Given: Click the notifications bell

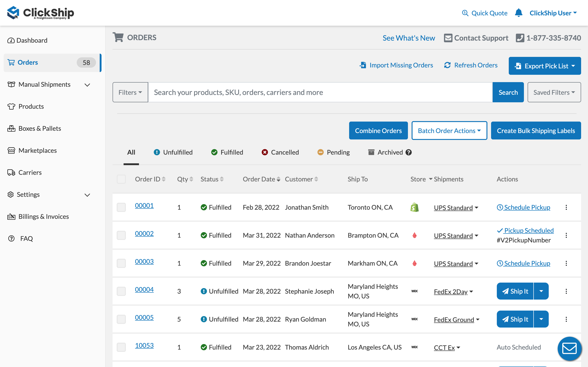Looking at the screenshot, I should pos(518,13).
